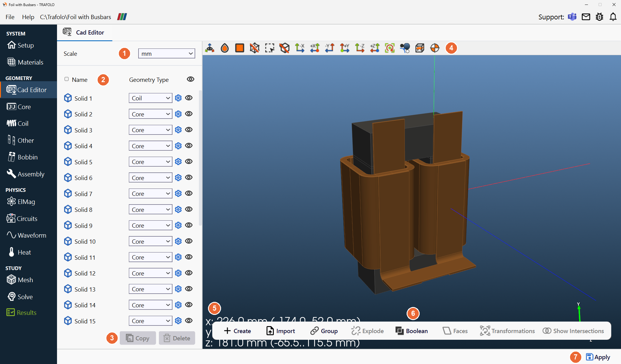Click the solids list vertical scrollbar

click(x=200, y=158)
